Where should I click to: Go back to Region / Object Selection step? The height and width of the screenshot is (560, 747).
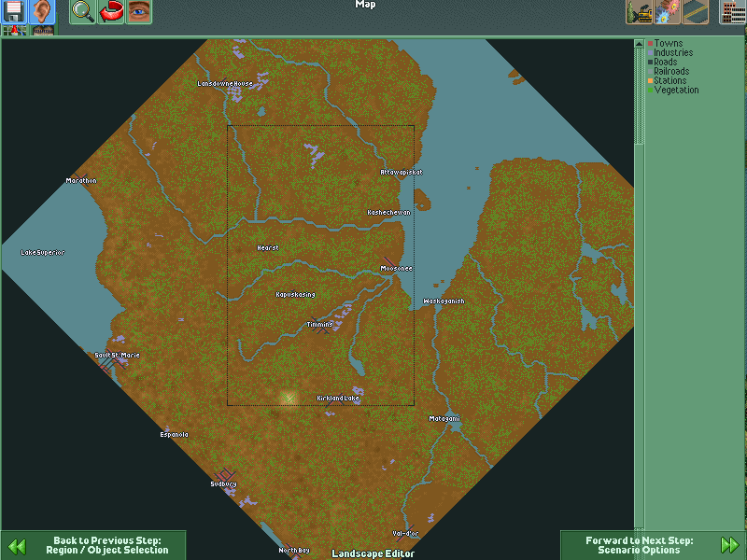[93, 545]
